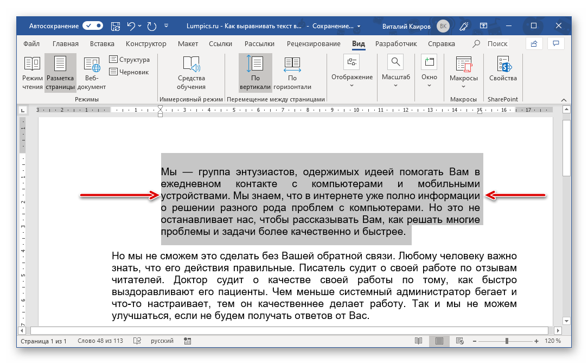Toggle Print Layout view in status bar

pyautogui.click(x=439, y=341)
